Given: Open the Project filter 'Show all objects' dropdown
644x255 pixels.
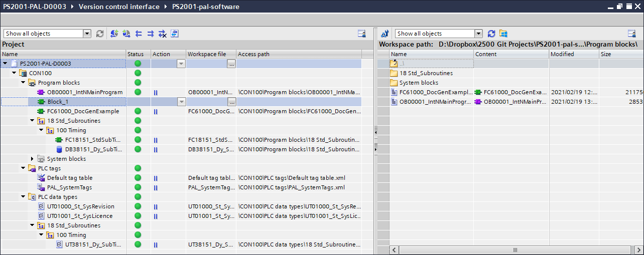Looking at the screenshot, I should [x=87, y=34].
